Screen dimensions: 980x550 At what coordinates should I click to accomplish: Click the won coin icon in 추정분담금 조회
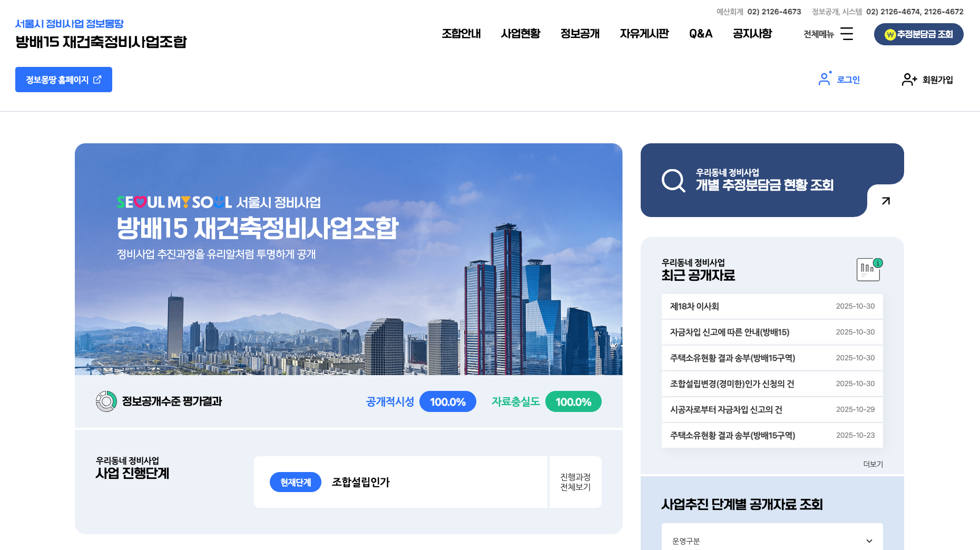pos(890,34)
